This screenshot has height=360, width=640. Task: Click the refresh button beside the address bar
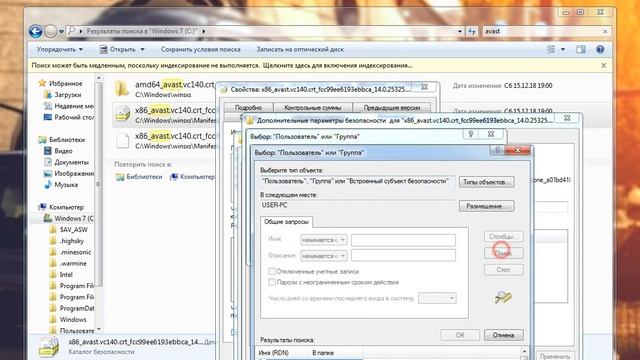(x=471, y=31)
